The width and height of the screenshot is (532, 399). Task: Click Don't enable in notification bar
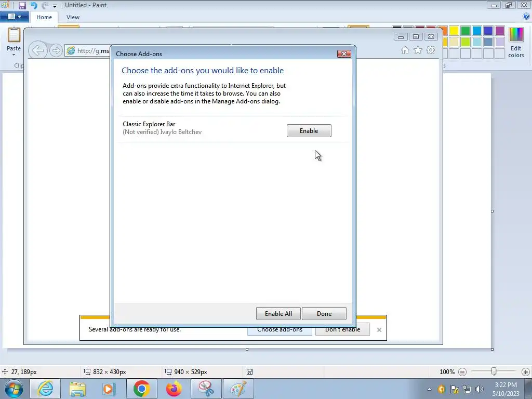[342, 331]
